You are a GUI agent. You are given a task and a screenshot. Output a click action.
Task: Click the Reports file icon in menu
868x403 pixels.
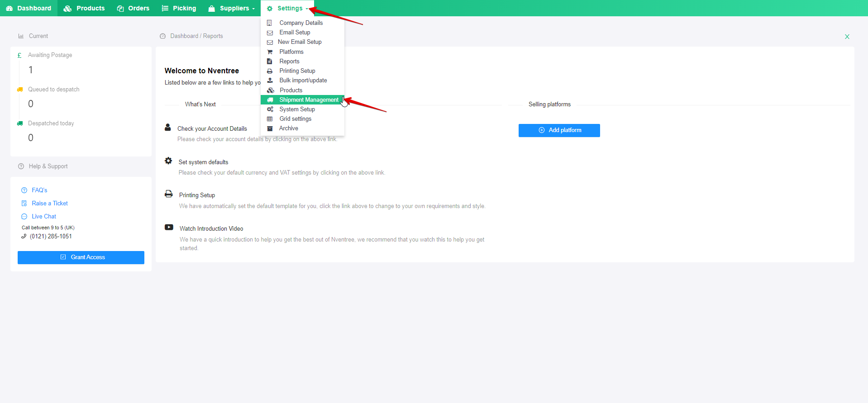pyautogui.click(x=270, y=61)
